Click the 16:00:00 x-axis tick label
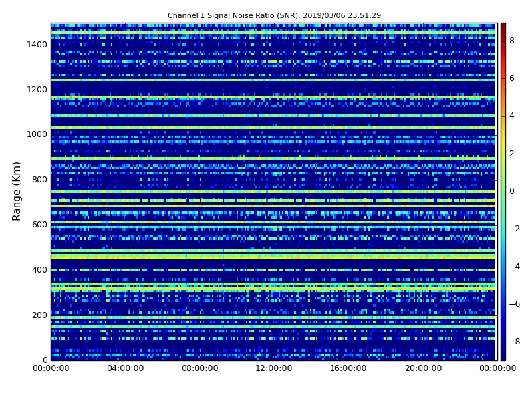Screen dimensions: 532x399 348,368
